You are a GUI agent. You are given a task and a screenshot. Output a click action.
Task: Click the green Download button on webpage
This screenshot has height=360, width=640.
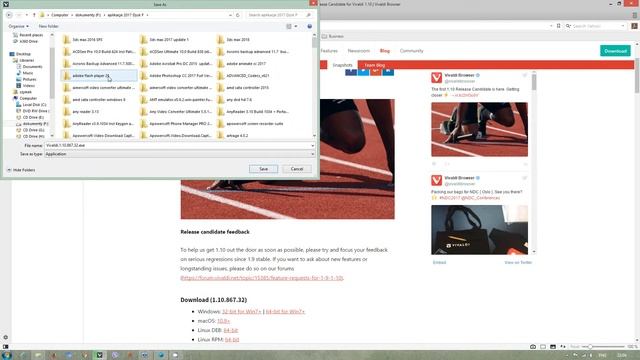tap(615, 51)
